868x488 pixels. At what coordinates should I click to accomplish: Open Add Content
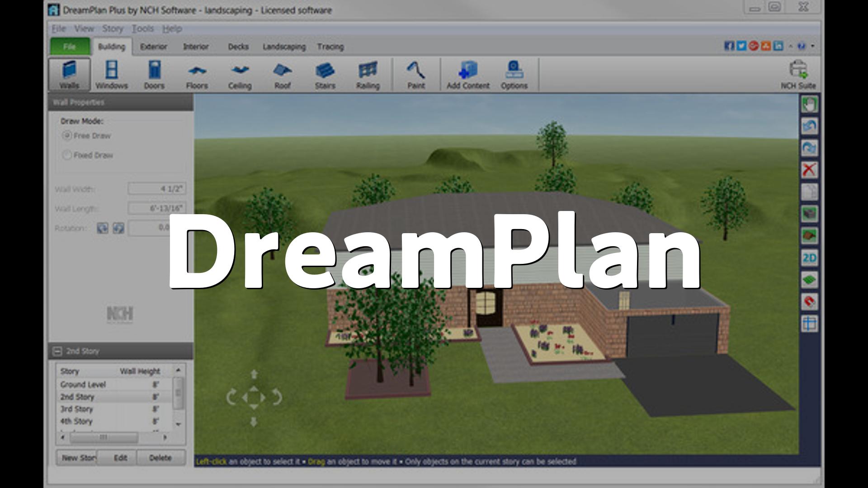click(x=468, y=75)
